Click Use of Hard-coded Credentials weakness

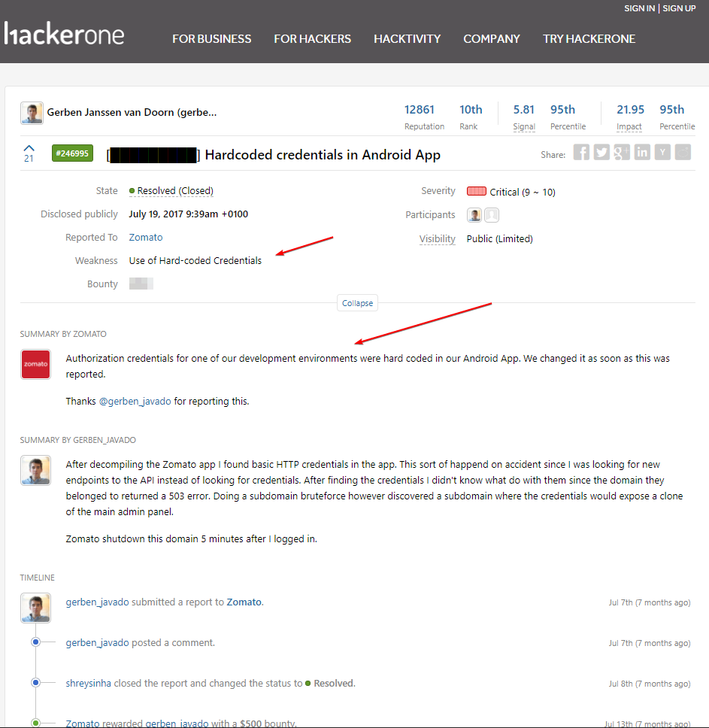point(195,260)
